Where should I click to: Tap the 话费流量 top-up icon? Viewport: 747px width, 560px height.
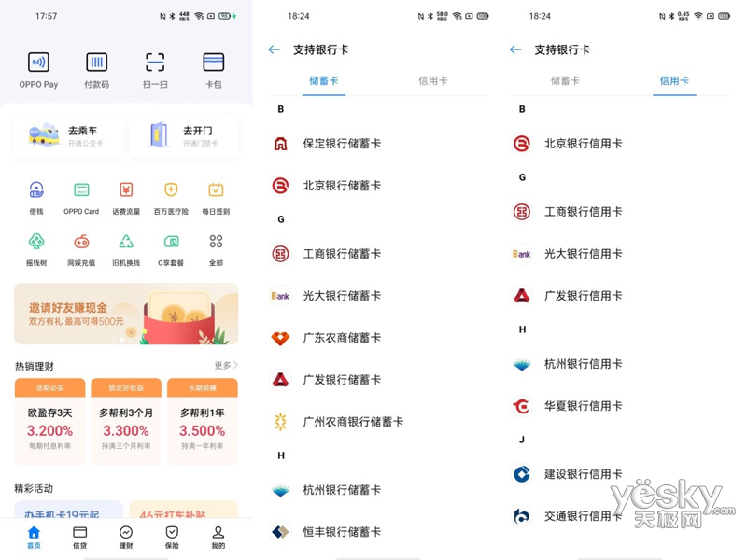coord(126,190)
